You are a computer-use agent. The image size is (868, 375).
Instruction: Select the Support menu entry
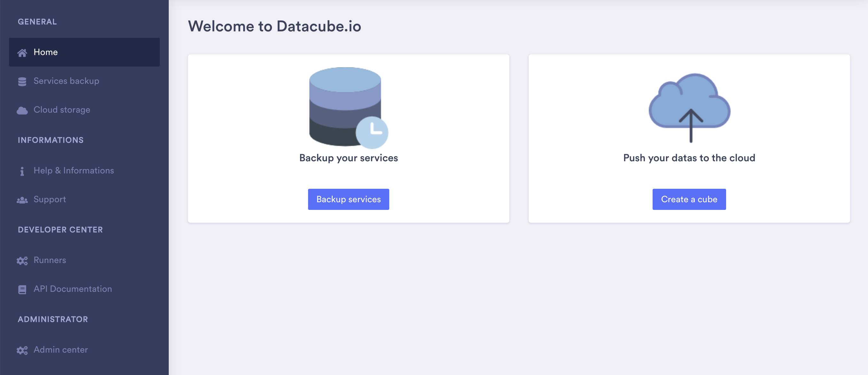pos(84,199)
